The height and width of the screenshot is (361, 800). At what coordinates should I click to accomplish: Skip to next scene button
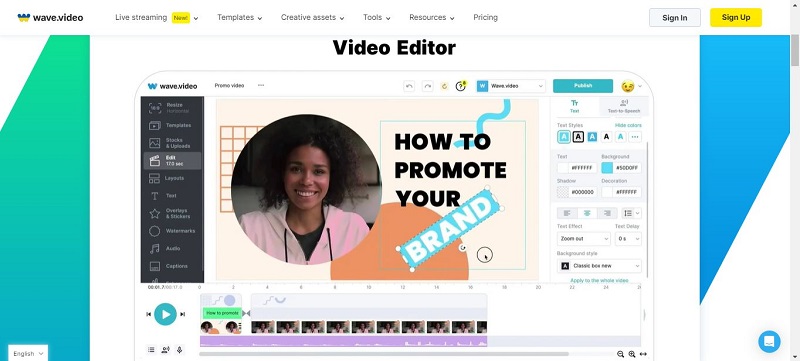pyautogui.click(x=182, y=314)
